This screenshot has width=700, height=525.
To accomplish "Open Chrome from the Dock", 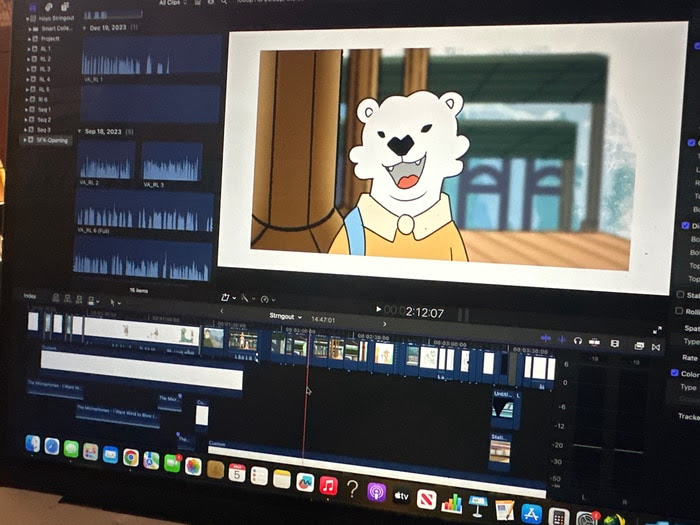I will pos(131,456).
